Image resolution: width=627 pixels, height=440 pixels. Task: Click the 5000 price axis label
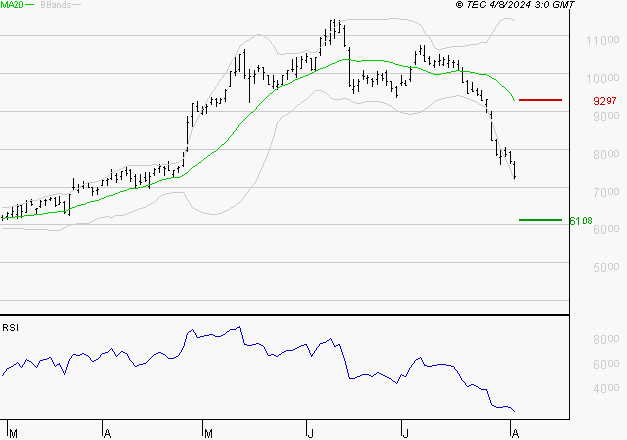[606, 267]
